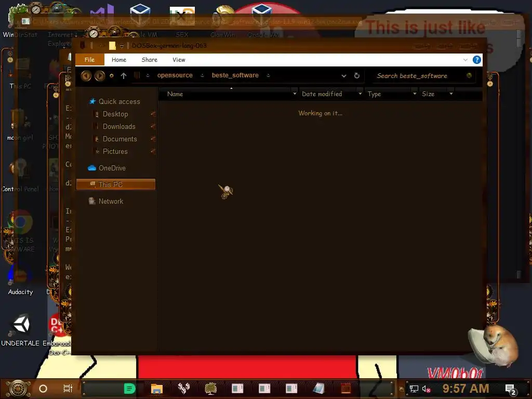Open Task View on taskbar

(x=68, y=389)
